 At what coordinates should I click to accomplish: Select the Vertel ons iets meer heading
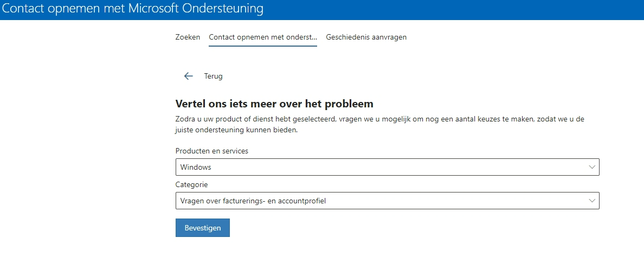tap(274, 104)
